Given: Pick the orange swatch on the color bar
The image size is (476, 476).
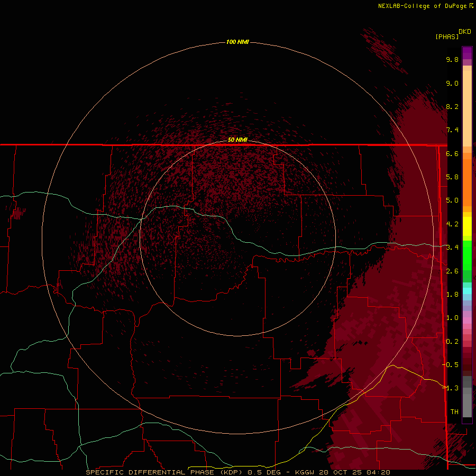Looking at the screenshot, I should pos(467,182).
